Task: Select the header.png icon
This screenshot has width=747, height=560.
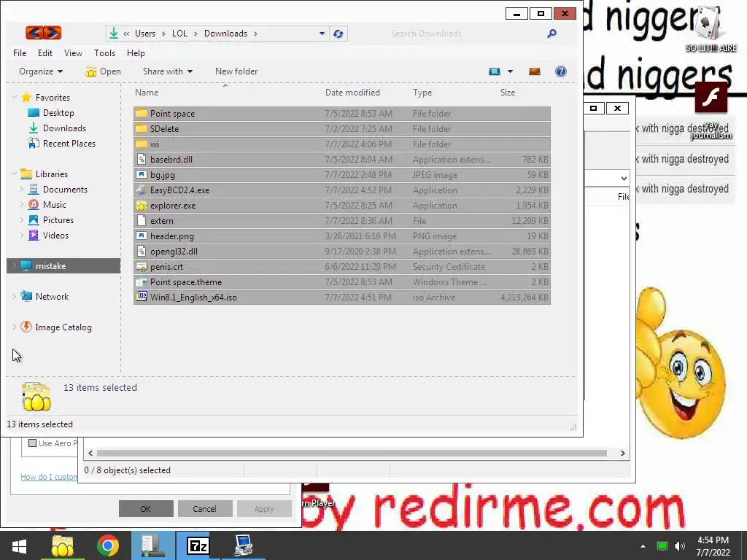Action: [x=141, y=236]
